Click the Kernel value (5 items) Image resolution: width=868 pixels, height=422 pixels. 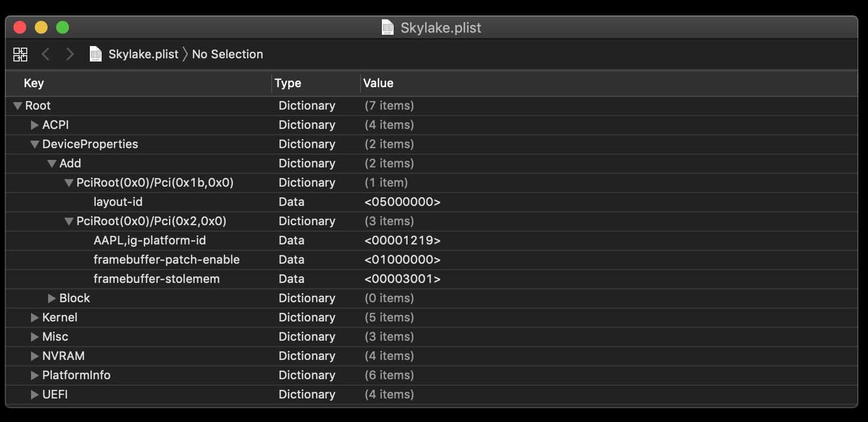[x=389, y=317]
